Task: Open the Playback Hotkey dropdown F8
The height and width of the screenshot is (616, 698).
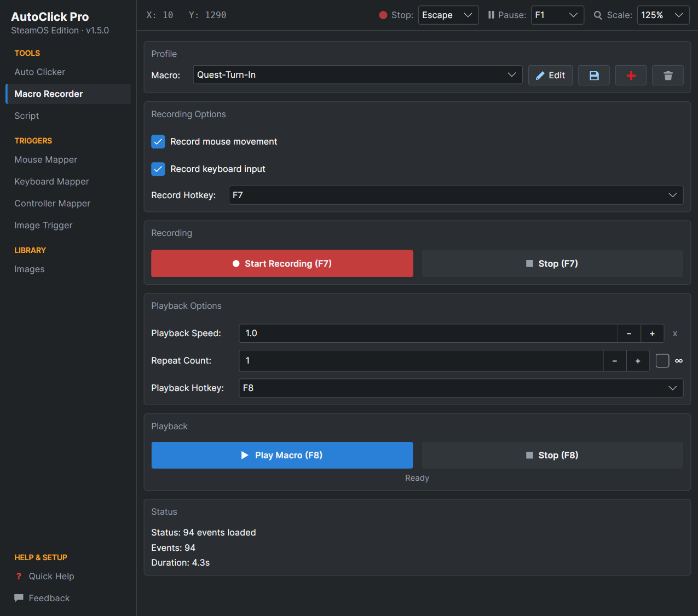Action: 461,388
